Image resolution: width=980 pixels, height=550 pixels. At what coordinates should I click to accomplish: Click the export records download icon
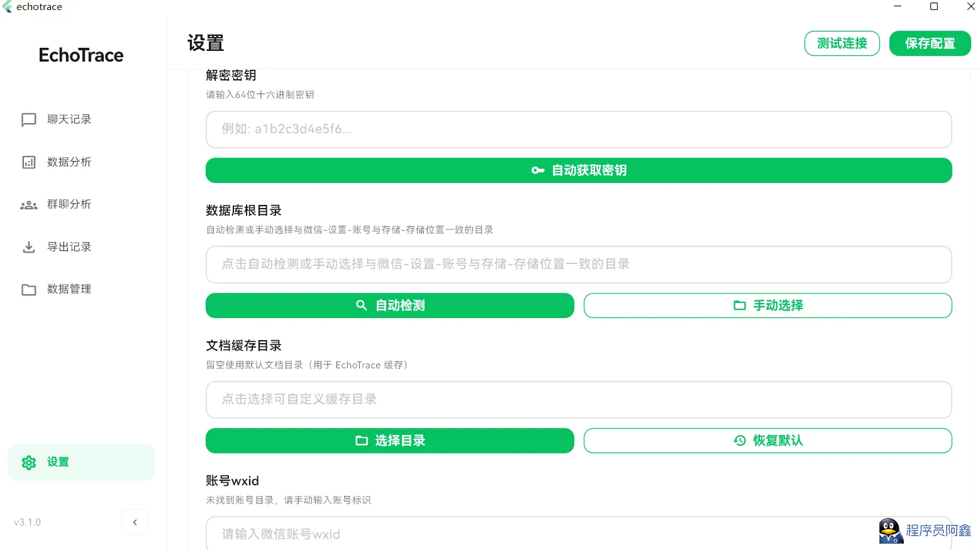(29, 247)
